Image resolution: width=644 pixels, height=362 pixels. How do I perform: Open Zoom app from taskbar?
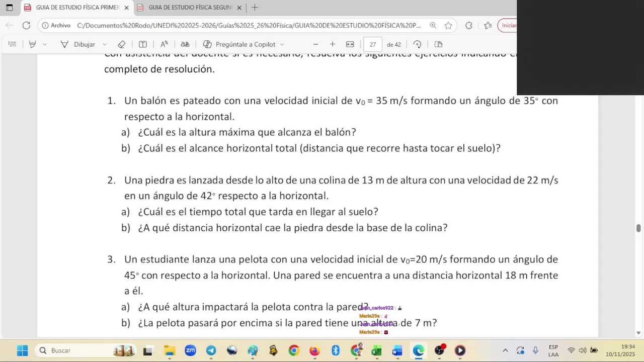pyautogui.click(x=190, y=350)
